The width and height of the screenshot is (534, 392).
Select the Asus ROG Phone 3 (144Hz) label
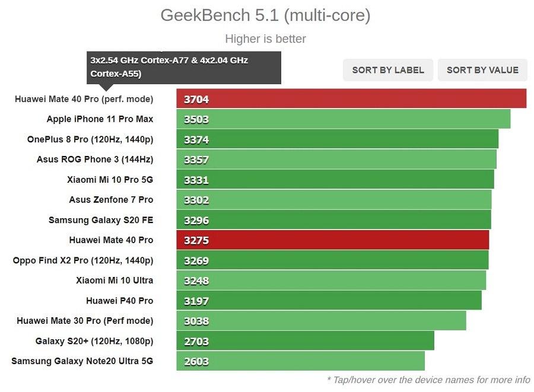95,160
